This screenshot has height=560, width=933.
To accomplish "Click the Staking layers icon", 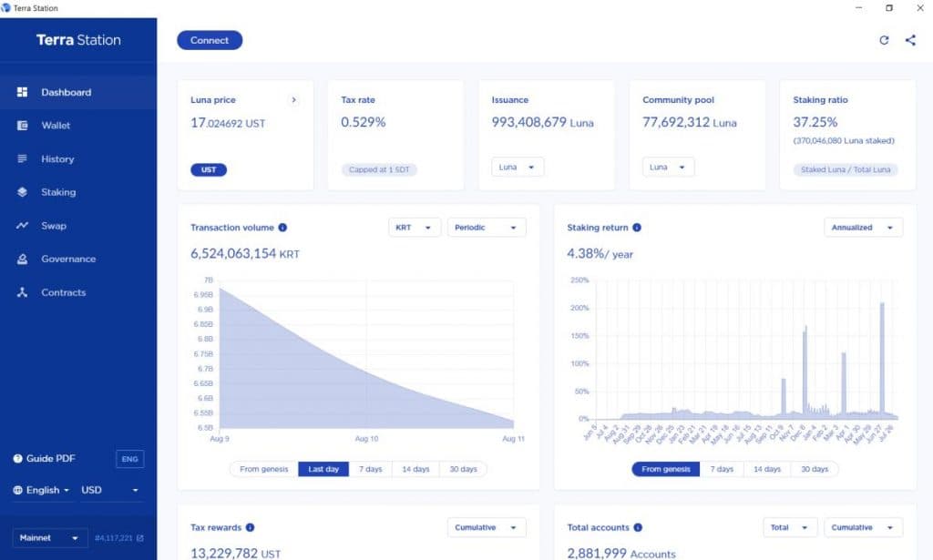I will click(22, 192).
